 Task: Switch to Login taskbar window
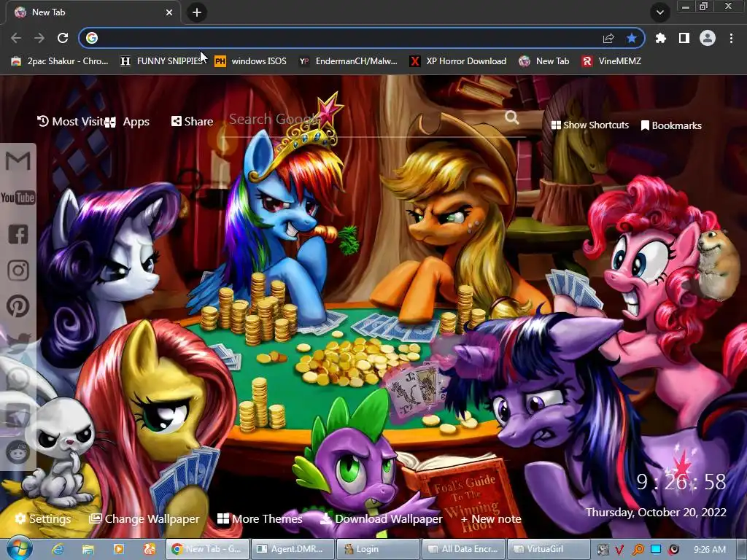click(x=379, y=549)
